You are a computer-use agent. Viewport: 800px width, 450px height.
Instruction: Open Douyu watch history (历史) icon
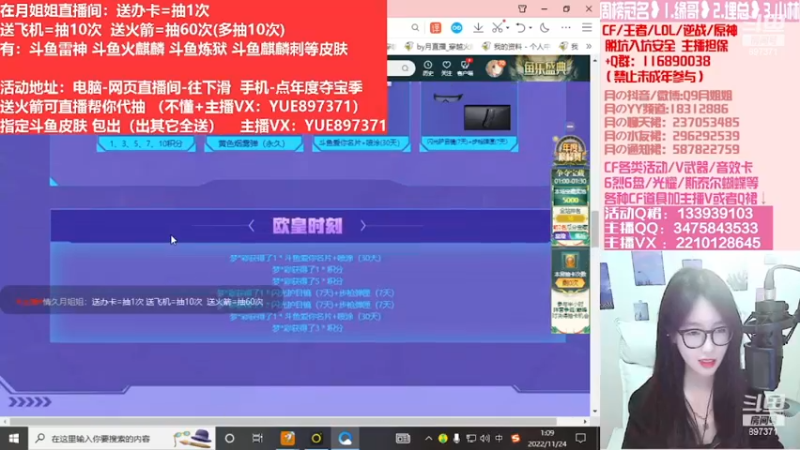[x=428, y=68]
